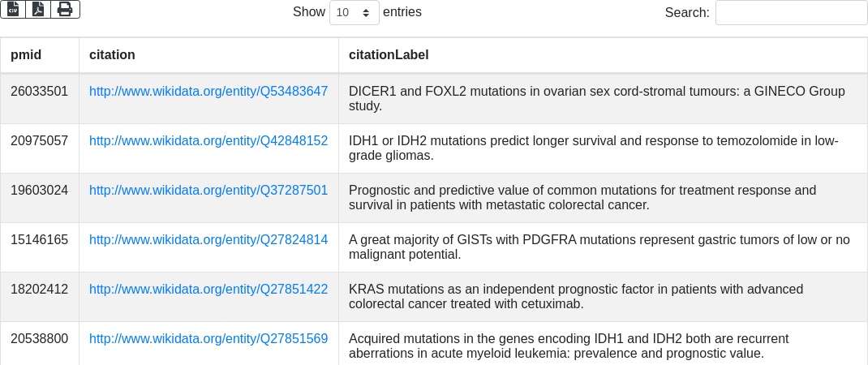The width and height of the screenshot is (868, 365).
Task: Click the KRAS mutations citation label
Action: (x=575, y=296)
